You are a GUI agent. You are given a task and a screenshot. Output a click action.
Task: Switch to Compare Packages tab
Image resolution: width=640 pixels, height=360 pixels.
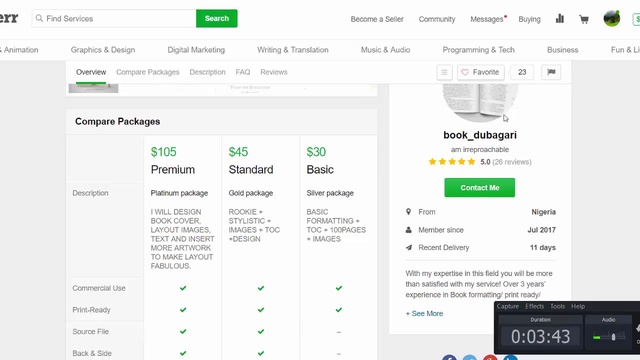pyautogui.click(x=148, y=72)
